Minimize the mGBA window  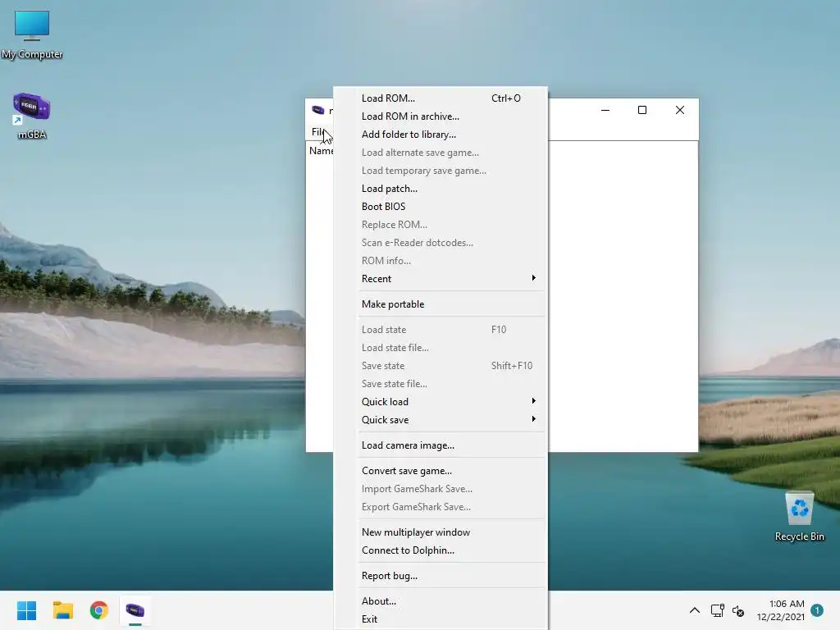click(605, 110)
